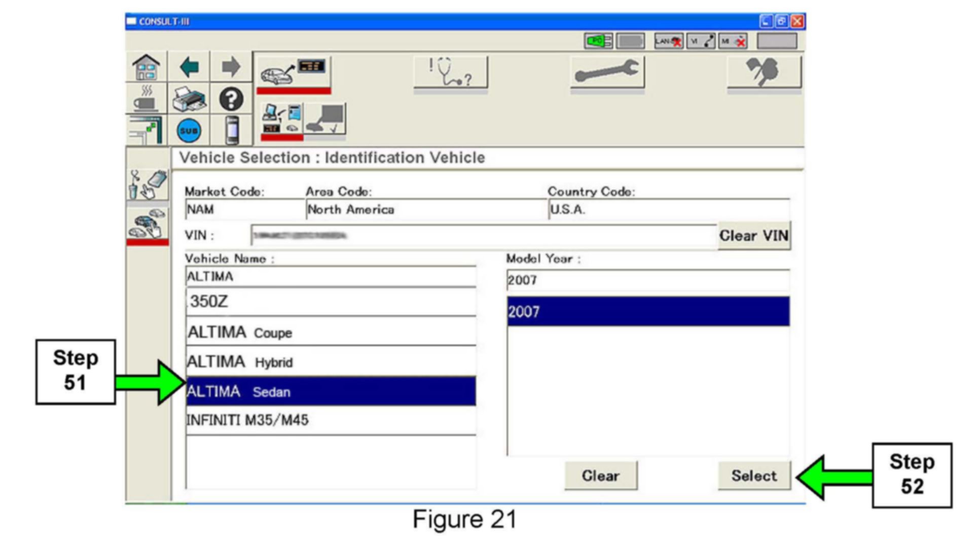Click the VIN input field

[483, 236]
